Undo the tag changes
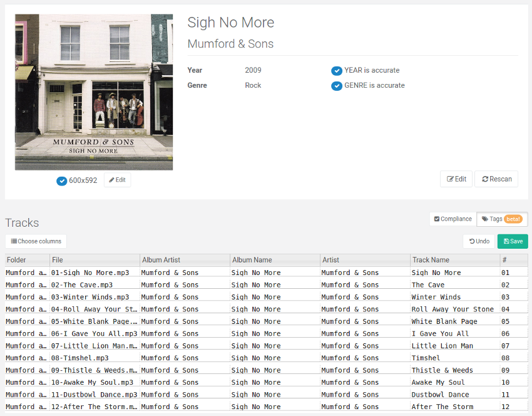Screen dimensions: 532x416 tap(479, 241)
